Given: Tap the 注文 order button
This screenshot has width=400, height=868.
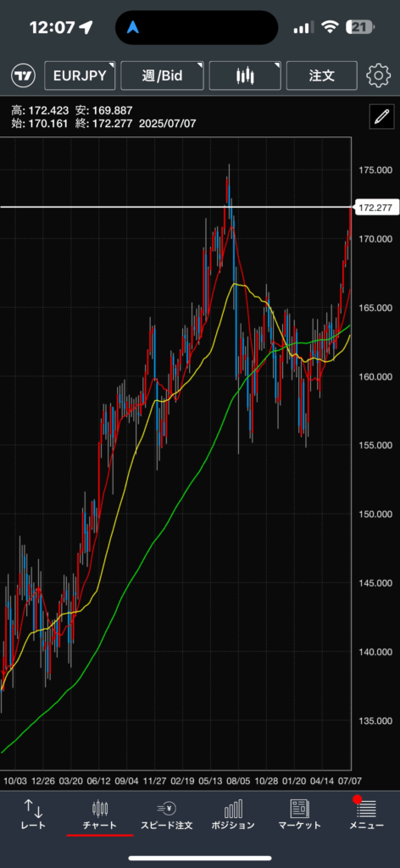Looking at the screenshot, I should (322, 75).
